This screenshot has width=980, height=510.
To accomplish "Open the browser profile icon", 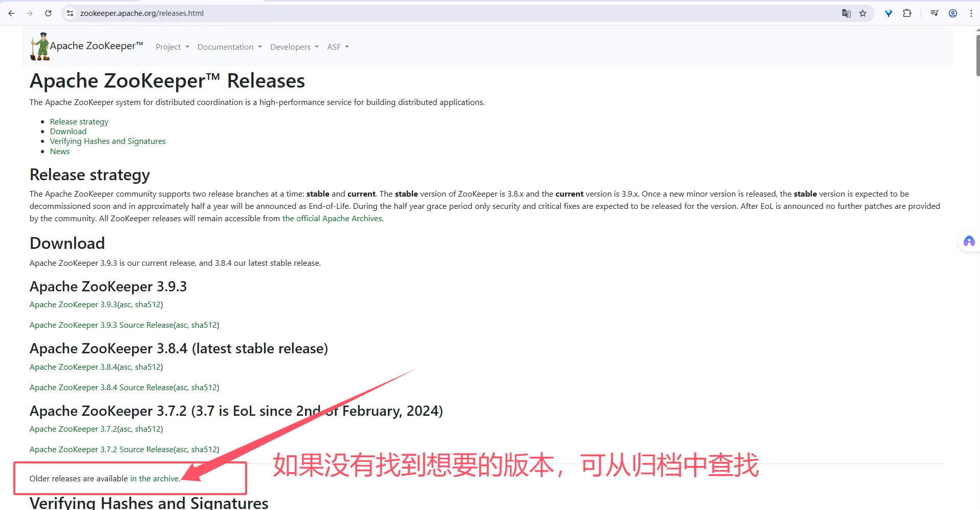I will 953,13.
